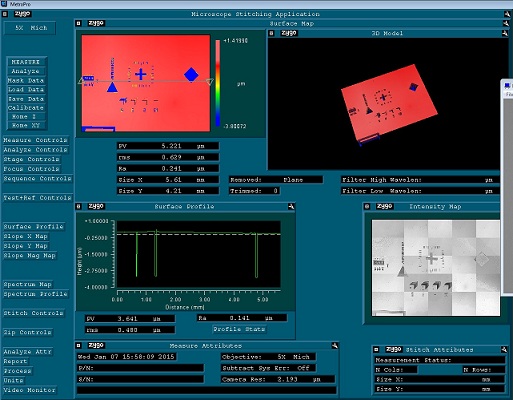Click the zygo logo on the 3D Model title
This screenshot has height=400, width=513.
coord(289,33)
